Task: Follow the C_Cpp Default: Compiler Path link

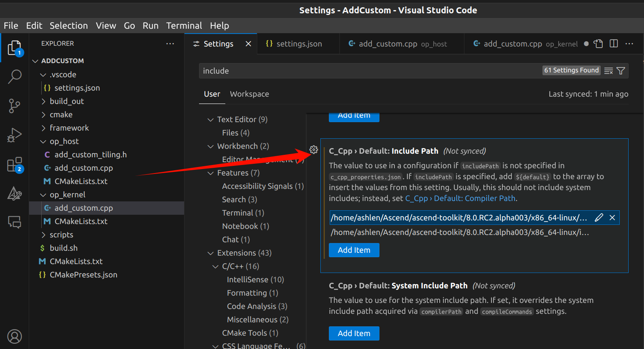Action: [461, 198]
